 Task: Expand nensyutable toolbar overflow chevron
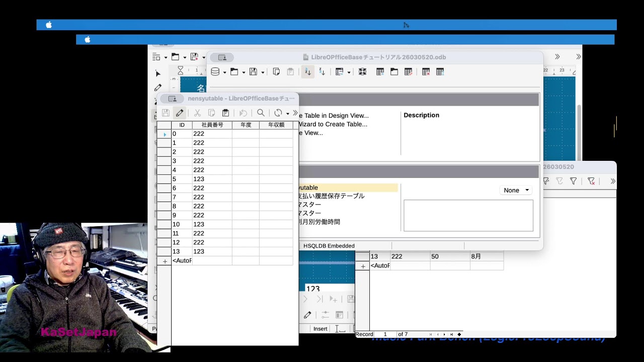(x=295, y=113)
